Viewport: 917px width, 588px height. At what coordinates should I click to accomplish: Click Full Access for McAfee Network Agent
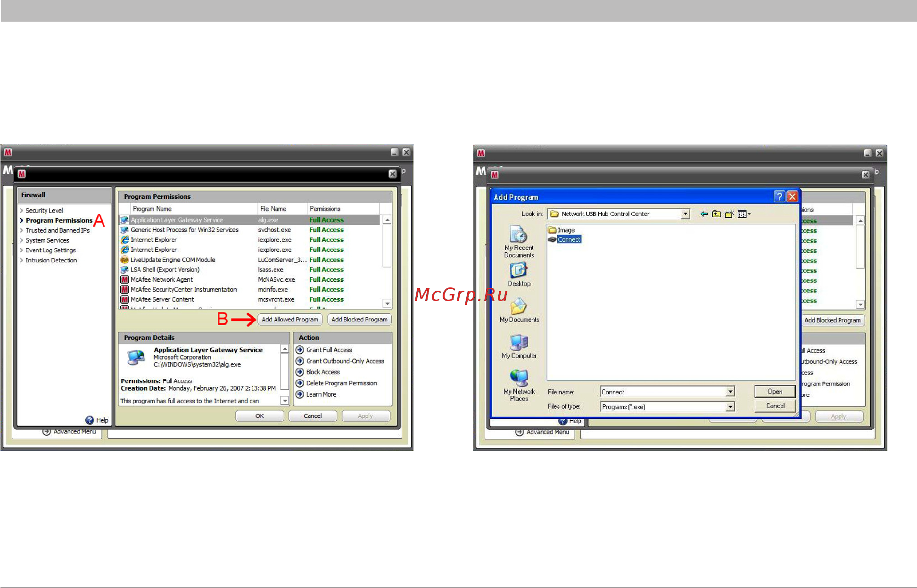[326, 279]
